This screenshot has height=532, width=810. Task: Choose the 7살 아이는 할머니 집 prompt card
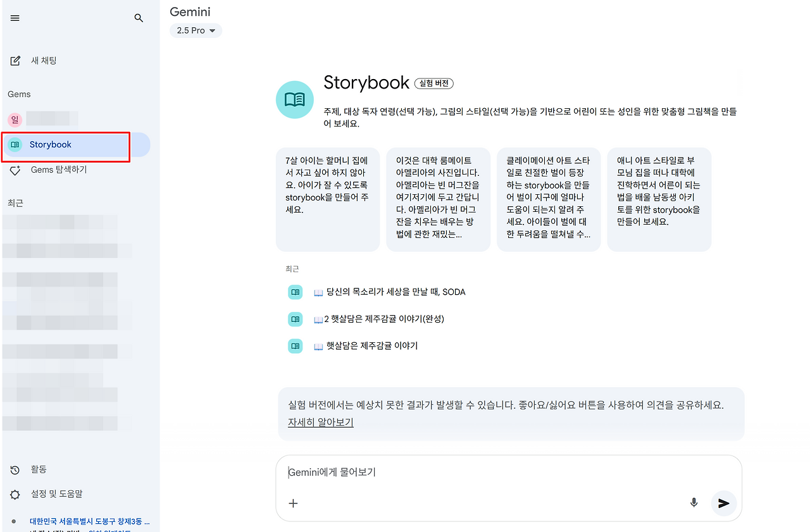click(x=328, y=199)
